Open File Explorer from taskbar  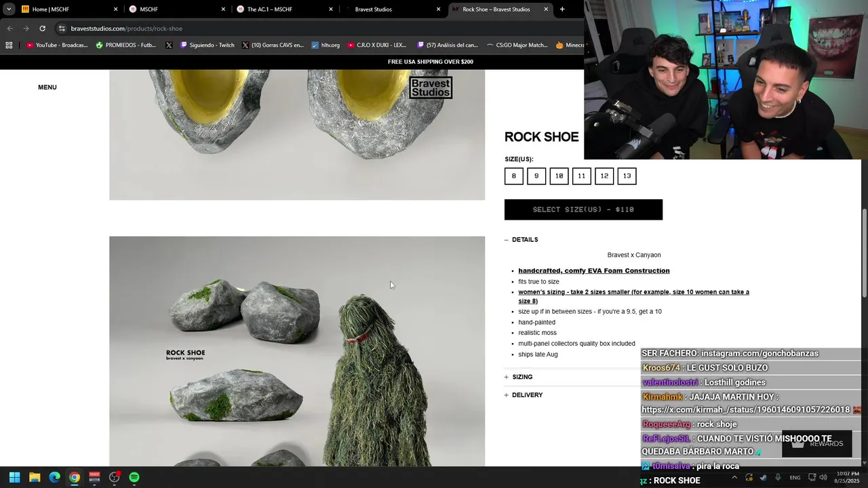[35, 477]
